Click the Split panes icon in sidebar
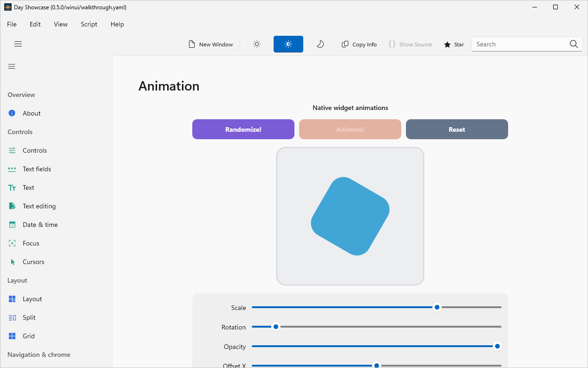 tap(13, 317)
